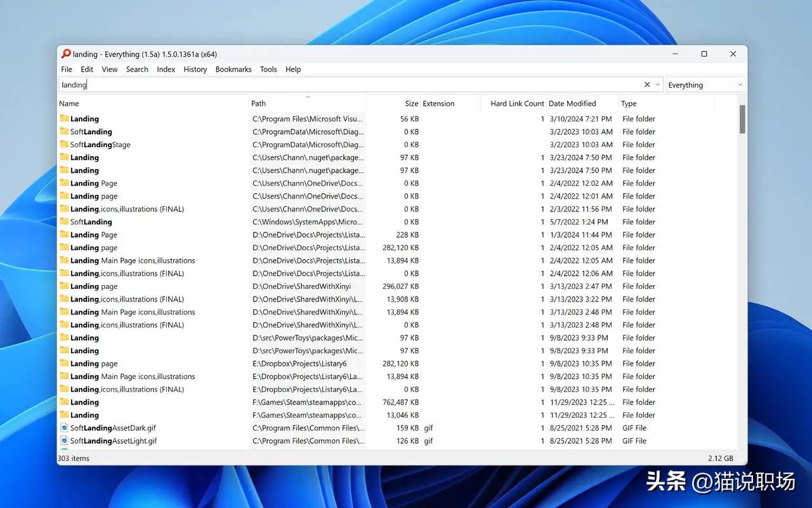Open the Tools menu
The height and width of the screenshot is (508, 812).
pyautogui.click(x=268, y=69)
